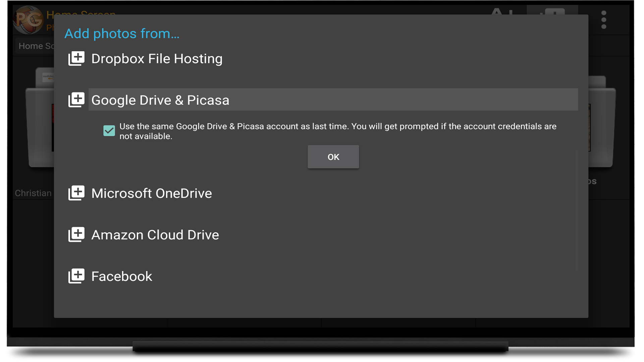Click the Dropbox add-photos icon

tap(76, 59)
